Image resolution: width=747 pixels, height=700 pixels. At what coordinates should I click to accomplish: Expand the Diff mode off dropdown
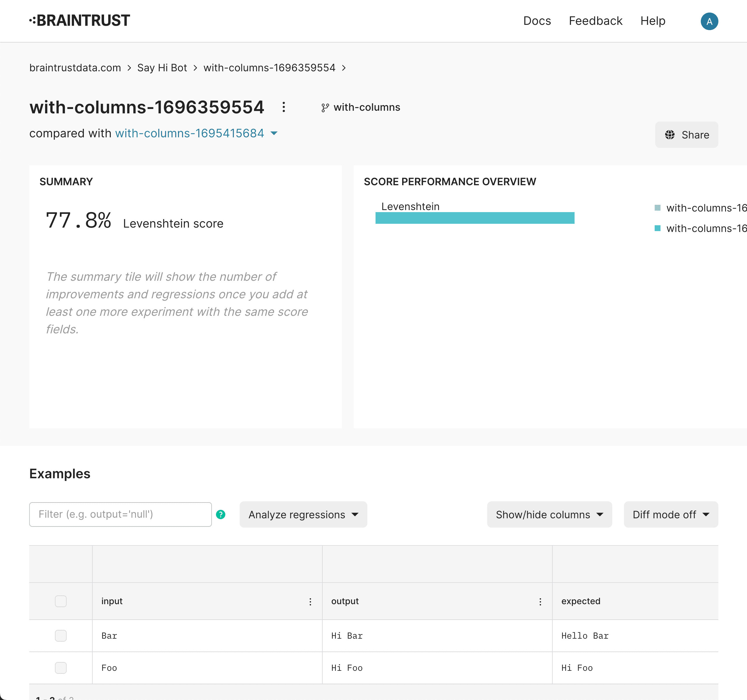tap(670, 514)
